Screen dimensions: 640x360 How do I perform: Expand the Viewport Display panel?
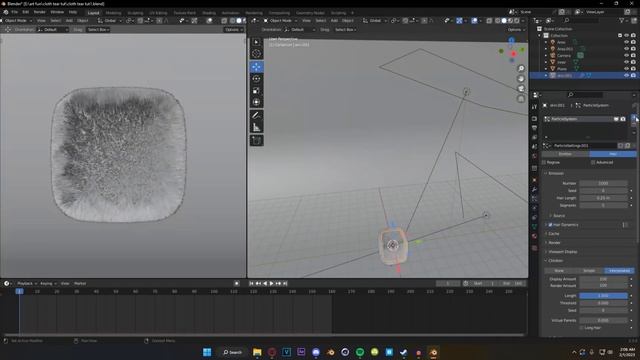(562, 251)
